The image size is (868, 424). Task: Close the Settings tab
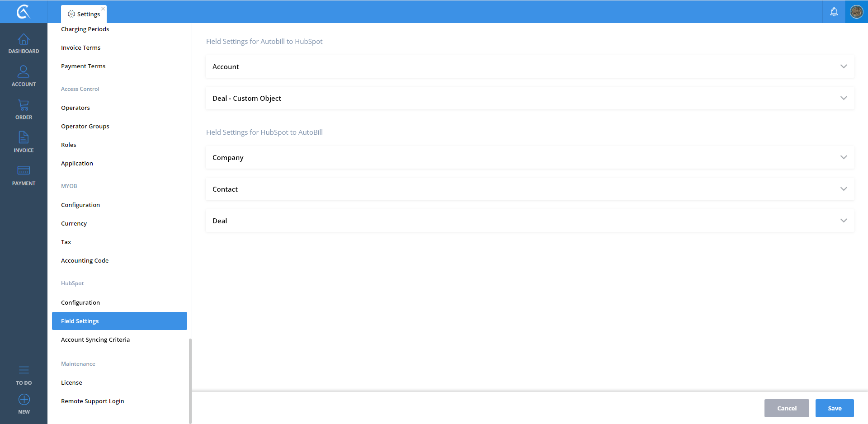coord(103,9)
